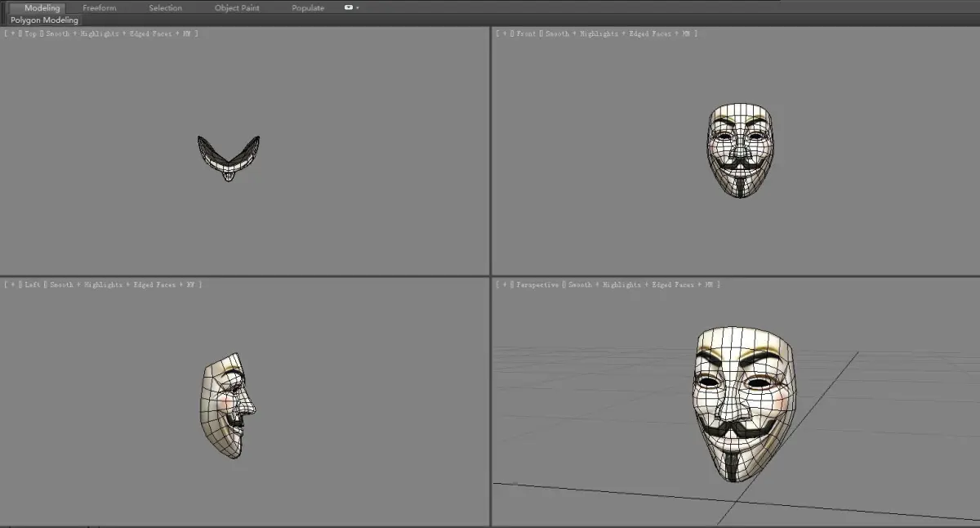Viewport: 980px width, 528px height.
Task: Select the mask profile in Left viewport
Action: tap(226, 405)
